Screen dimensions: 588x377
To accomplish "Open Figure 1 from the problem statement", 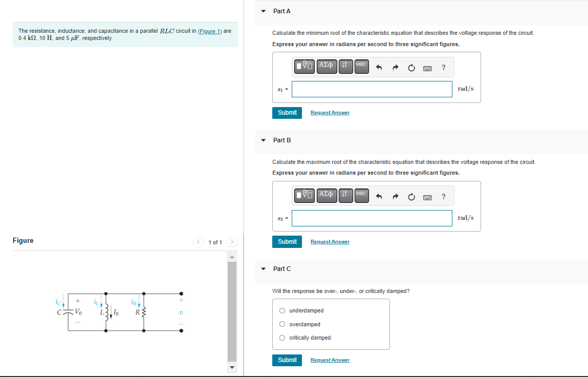I will pyautogui.click(x=209, y=31).
